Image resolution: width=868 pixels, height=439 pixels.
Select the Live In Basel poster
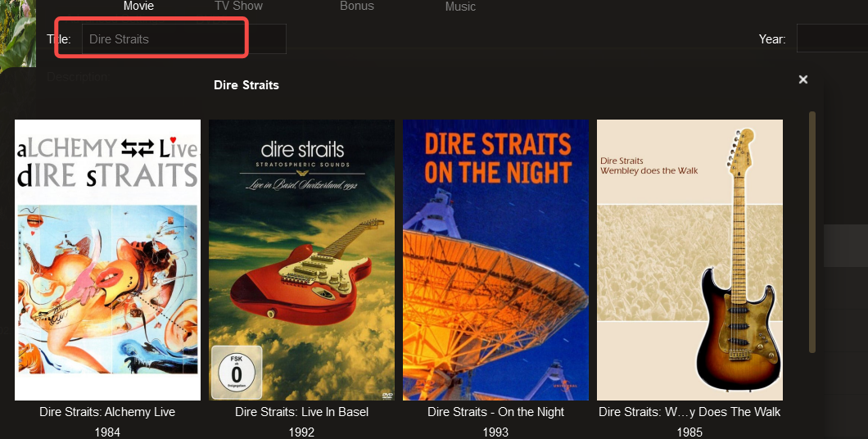(301, 260)
